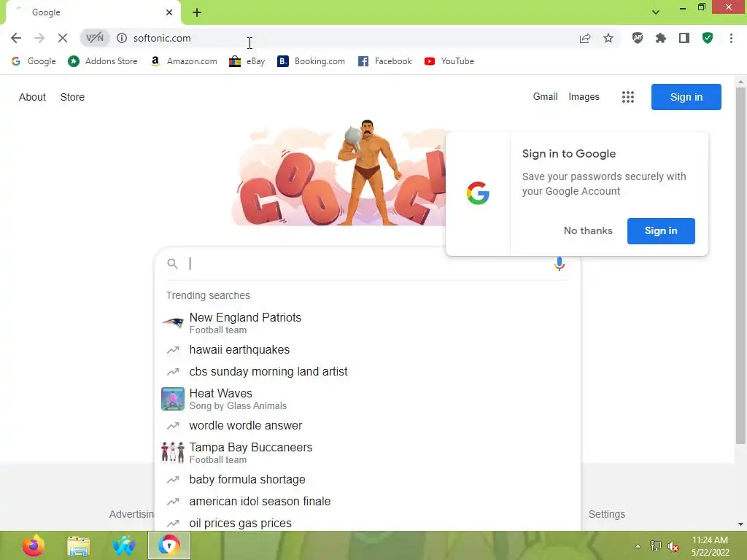Select baby formula shortage suggestion

tap(368, 479)
